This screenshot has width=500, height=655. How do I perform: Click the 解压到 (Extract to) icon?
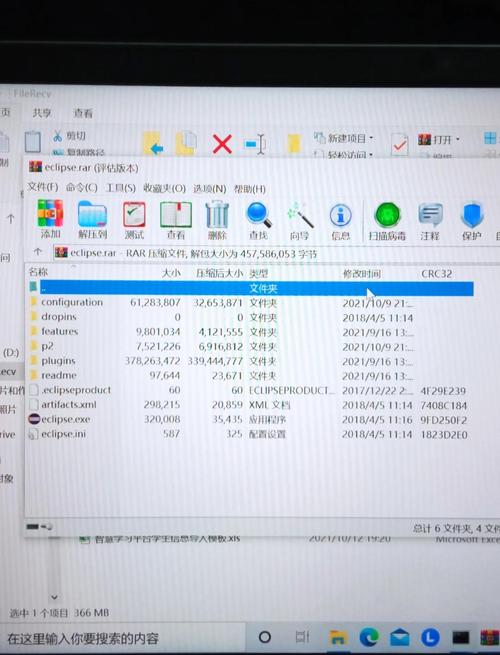click(92, 220)
